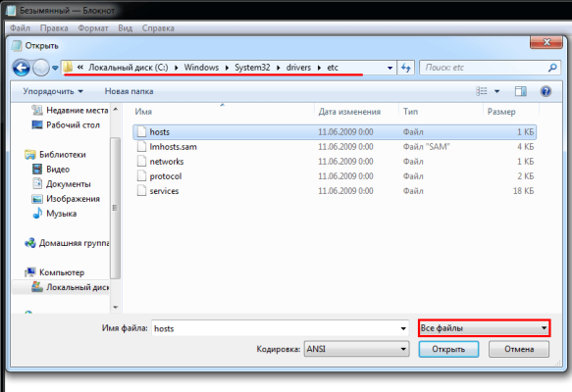The image size is (572, 392).
Task: Click the Открыть button
Action: tap(448, 349)
